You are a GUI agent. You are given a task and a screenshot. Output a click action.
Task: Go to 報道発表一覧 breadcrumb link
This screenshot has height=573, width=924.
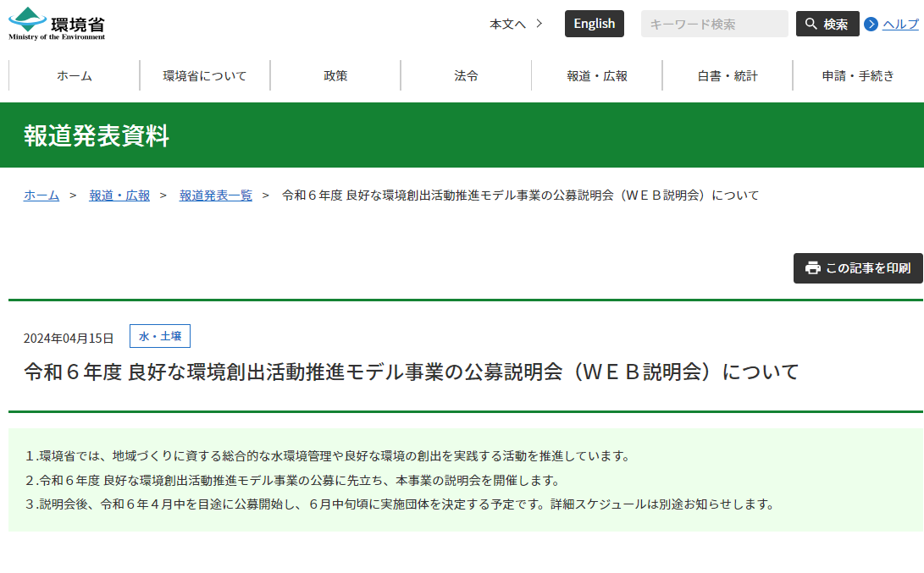pos(216,196)
